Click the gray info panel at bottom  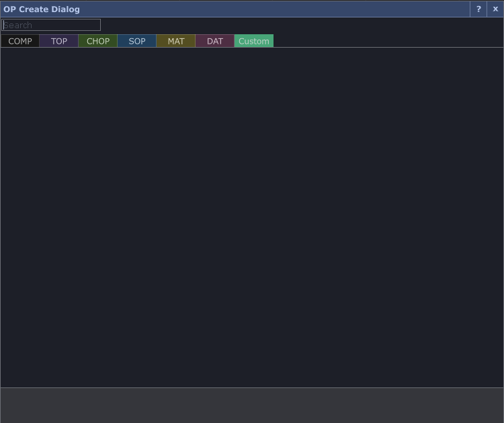point(252,405)
